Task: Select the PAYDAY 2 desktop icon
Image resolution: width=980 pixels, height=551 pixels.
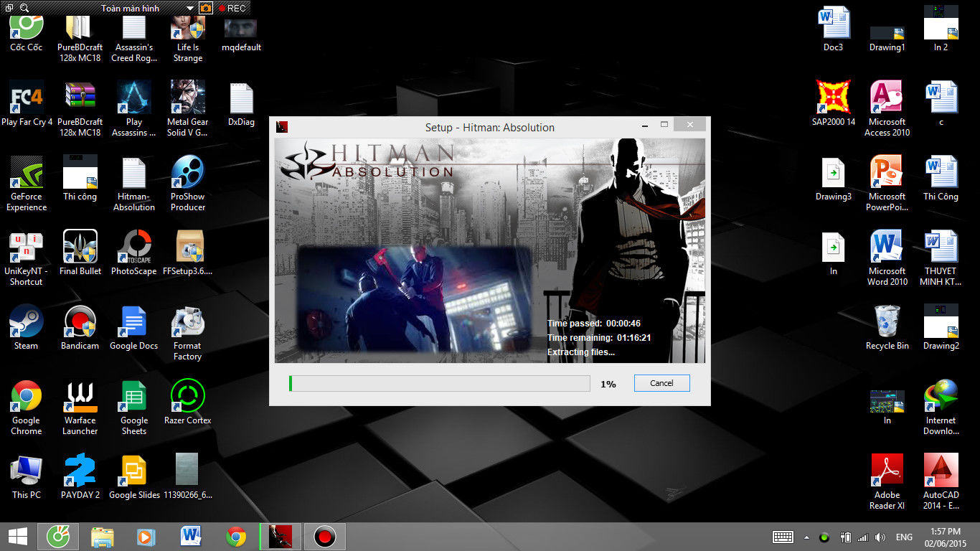Action: [80, 471]
